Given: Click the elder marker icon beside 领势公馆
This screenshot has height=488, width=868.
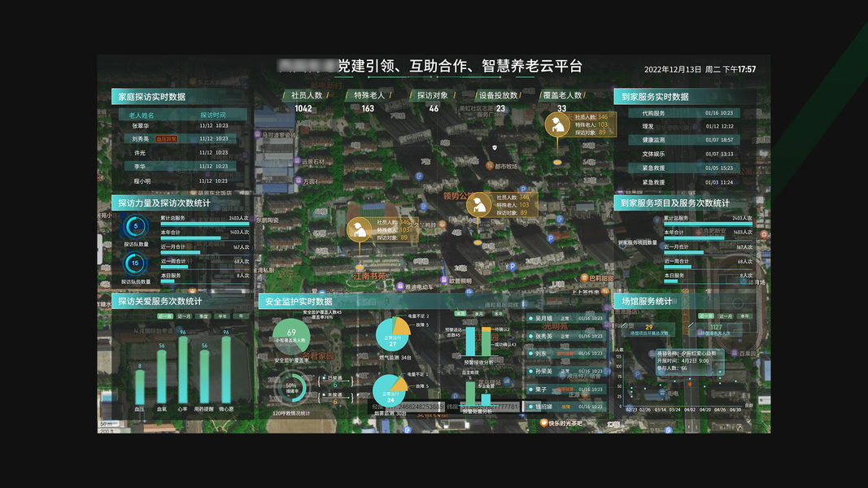Looking at the screenshot, I should (478, 205).
